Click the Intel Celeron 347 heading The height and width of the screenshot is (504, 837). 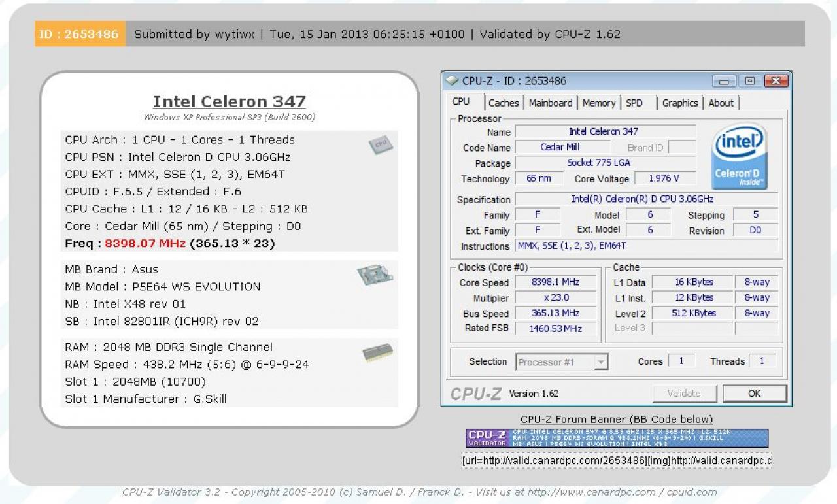coord(230,102)
